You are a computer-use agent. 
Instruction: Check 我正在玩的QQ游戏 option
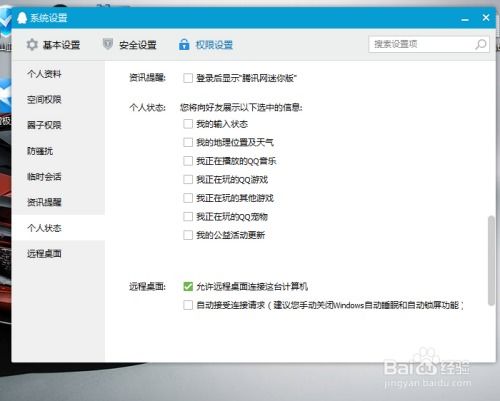[x=188, y=179]
